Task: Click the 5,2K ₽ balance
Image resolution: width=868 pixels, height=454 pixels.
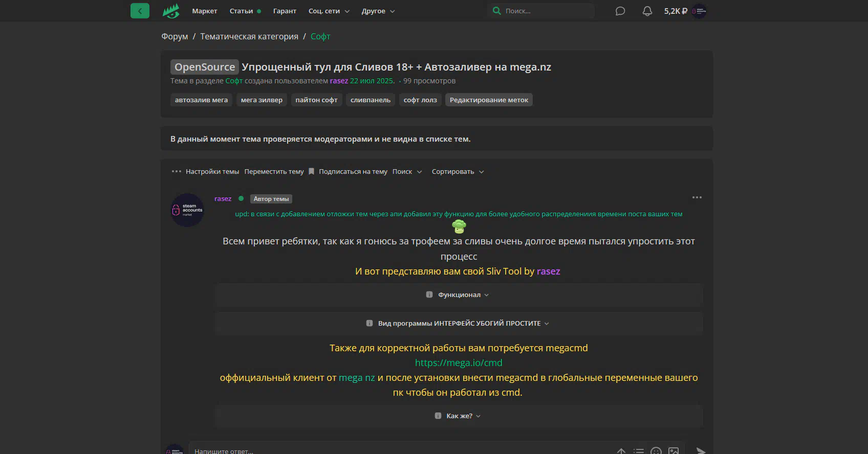Action: coord(676,11)
